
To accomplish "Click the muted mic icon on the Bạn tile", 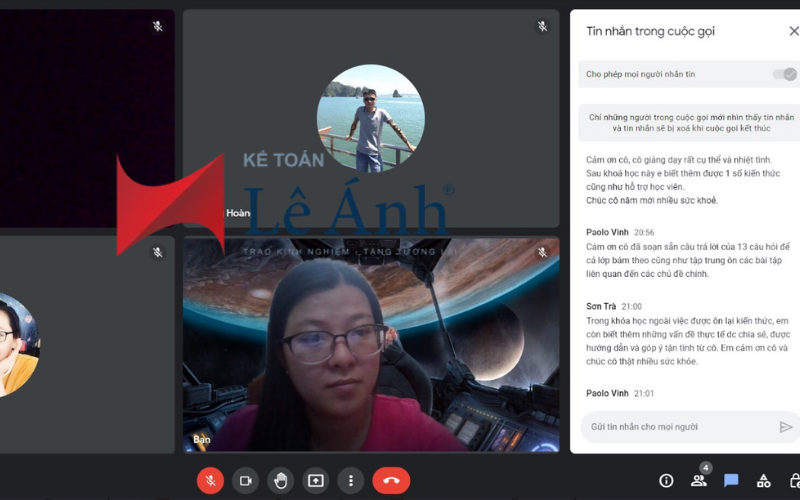I will pos(542,252).
